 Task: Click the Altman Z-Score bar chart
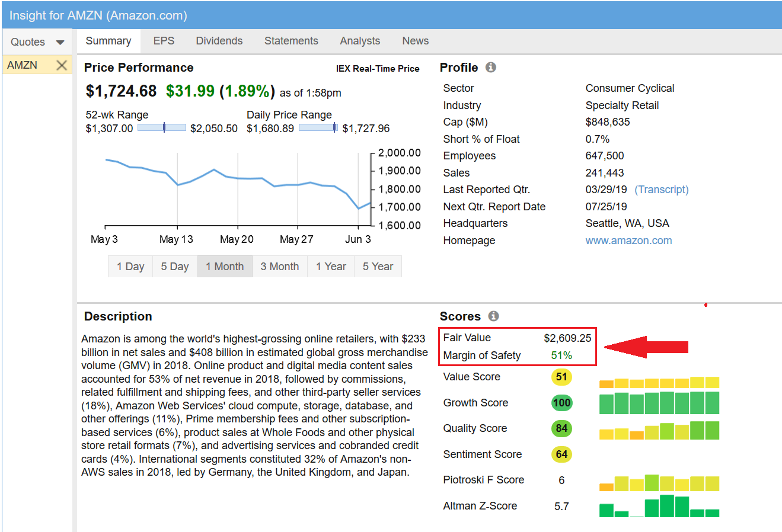coord(659,507)
